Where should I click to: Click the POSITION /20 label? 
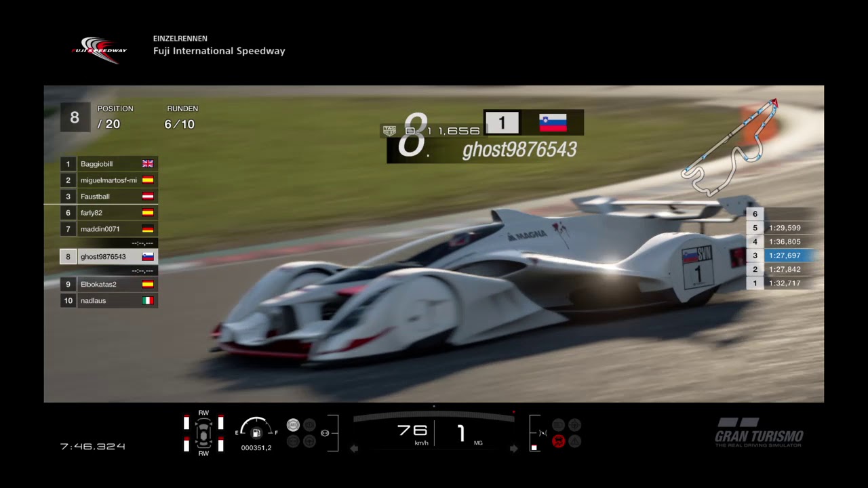(115, 117)
